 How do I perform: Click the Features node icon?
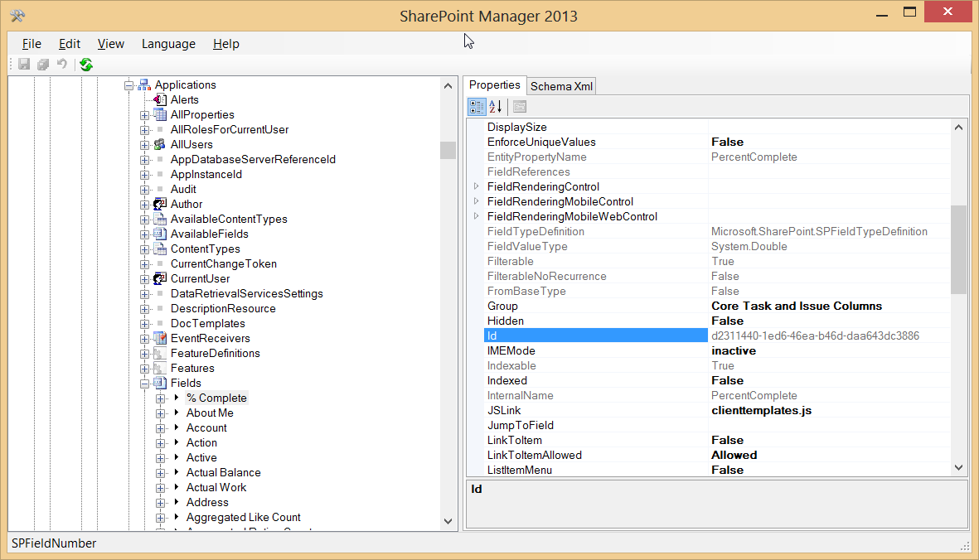tap(160, 368)
